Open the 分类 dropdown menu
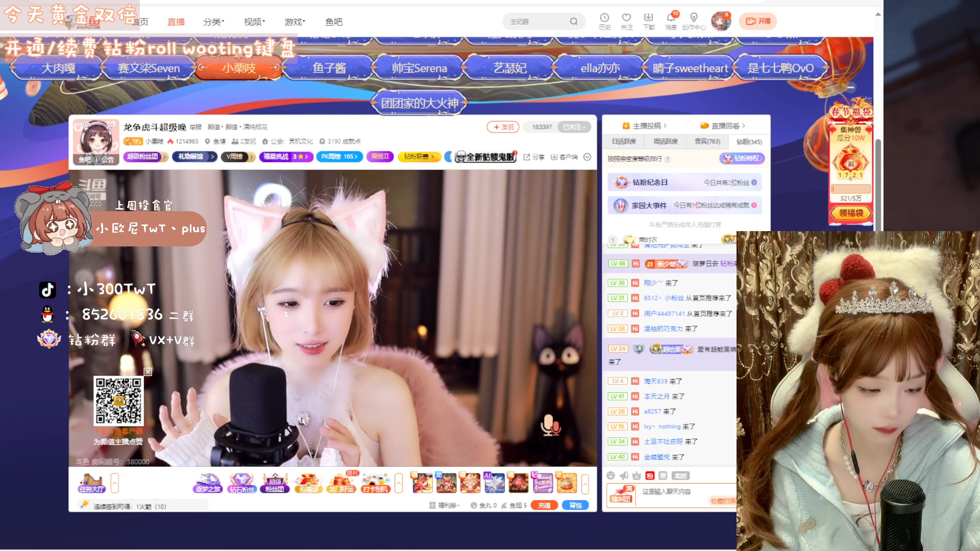Screen dimensions: 980x551 coord(213,21)
